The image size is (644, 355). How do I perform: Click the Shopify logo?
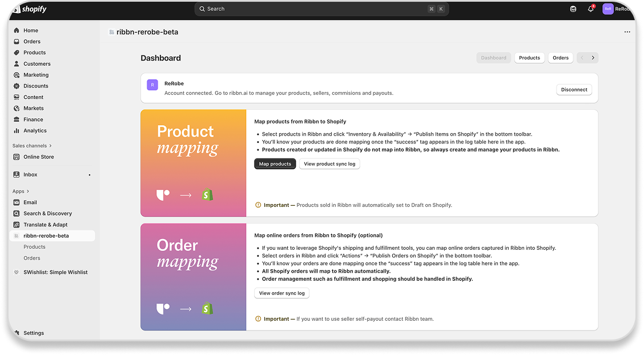(30, 9)
